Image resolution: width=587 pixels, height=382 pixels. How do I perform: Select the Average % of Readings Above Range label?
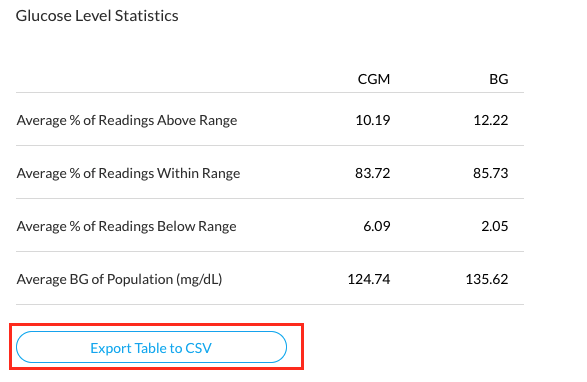point(127,120)
